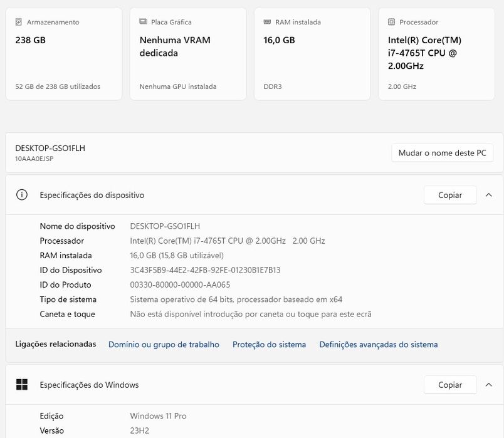Collapse the Especificações do dispositivo section
Viewport: 504px width, 438px height.
click(489, 195)
